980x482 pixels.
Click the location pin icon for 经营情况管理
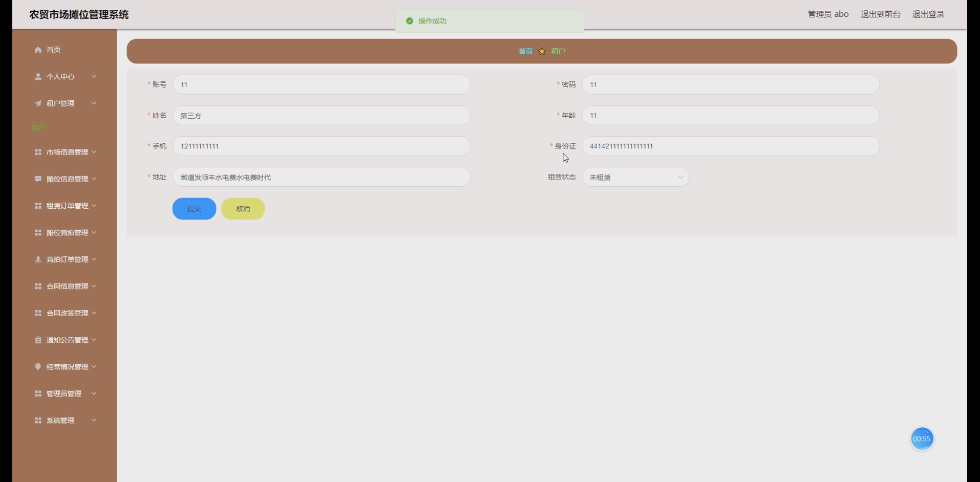click(x=38, y=366)
